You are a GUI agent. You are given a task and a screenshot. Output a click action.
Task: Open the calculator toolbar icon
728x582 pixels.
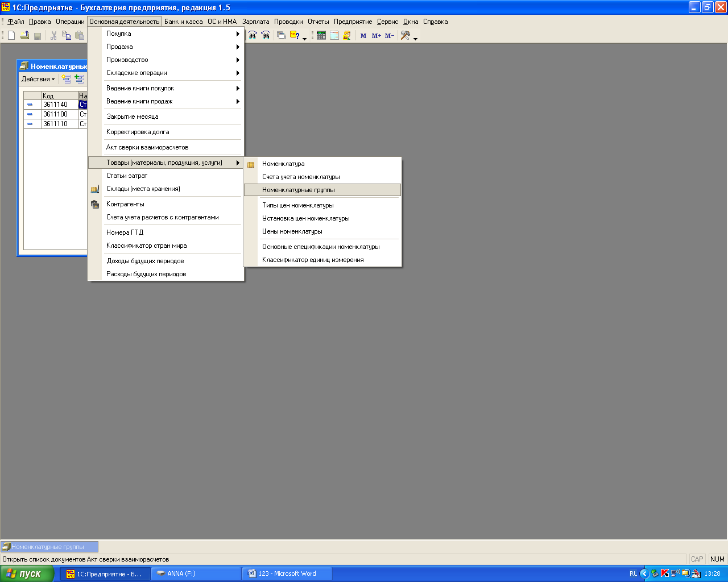[x=321, y=35]
